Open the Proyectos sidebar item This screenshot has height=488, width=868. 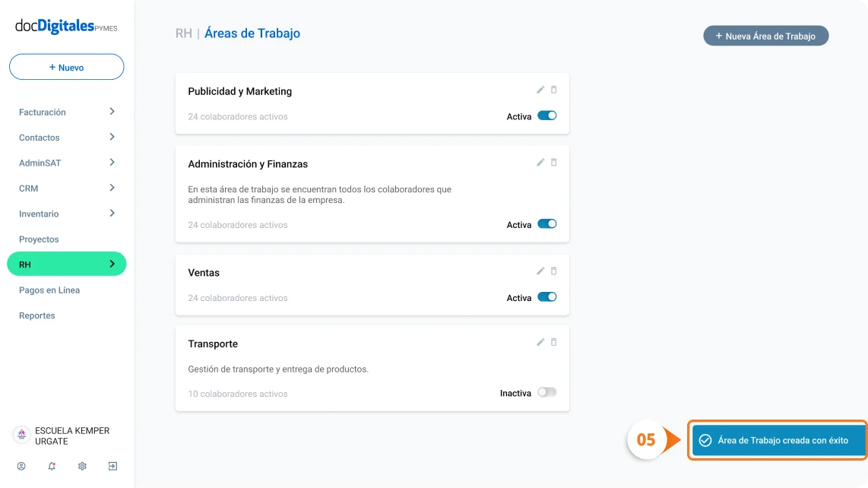[39, 239]
